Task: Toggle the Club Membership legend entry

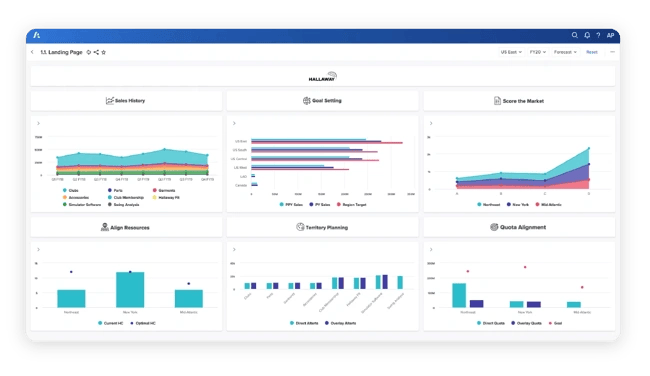Action: (x=126, y=197)
